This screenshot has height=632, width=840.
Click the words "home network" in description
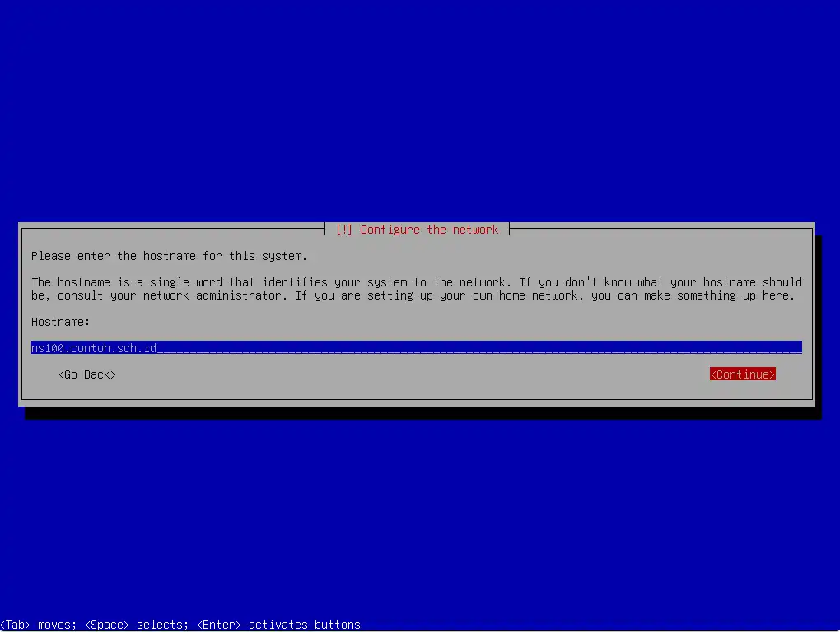click(x=538, y=295)
